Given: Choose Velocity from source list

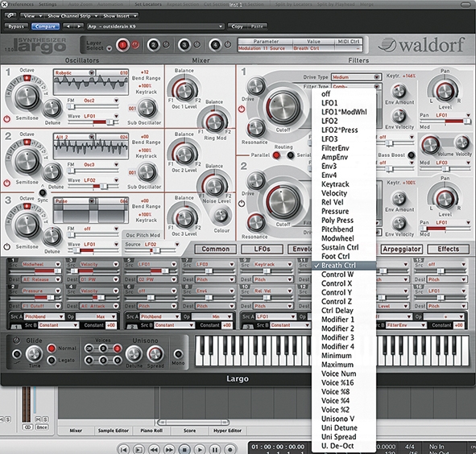Looking at the screenshot, I should coord(344,193).
